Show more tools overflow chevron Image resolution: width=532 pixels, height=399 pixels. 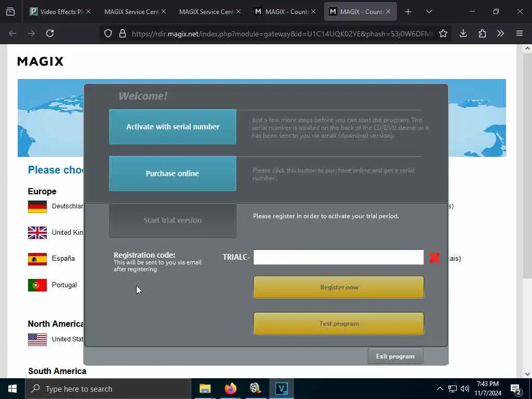click(500, 33)
